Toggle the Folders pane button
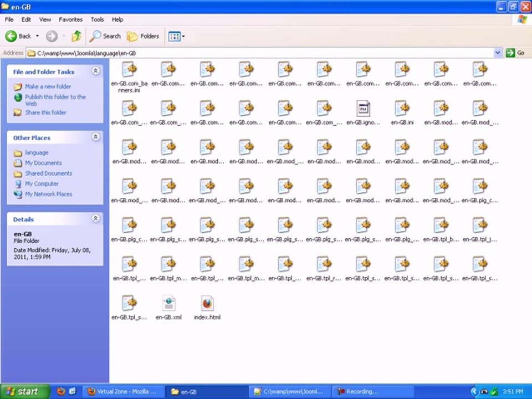532x399 pixels. click(143, 36)
